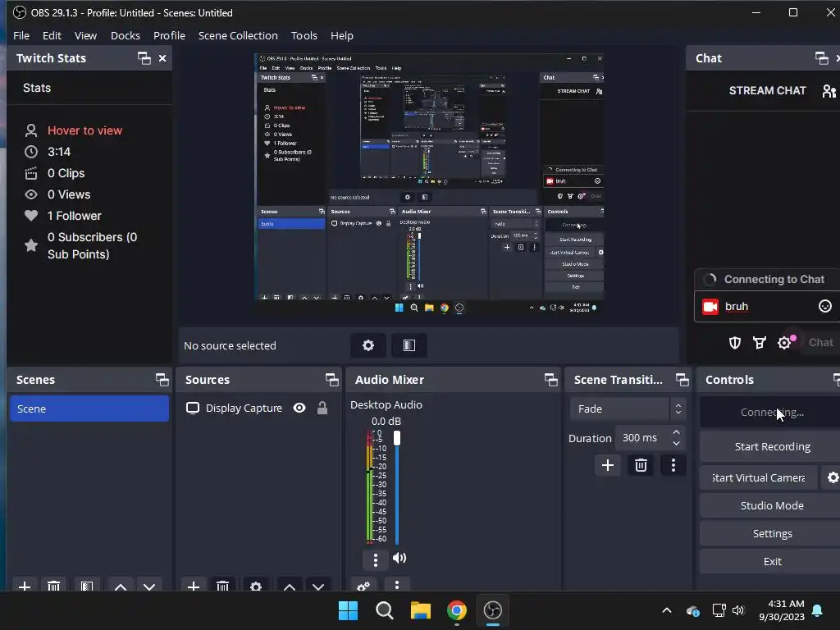840x630 pixels.
Task: Click the Connecting... streaming button
Action: coord(771,413)
